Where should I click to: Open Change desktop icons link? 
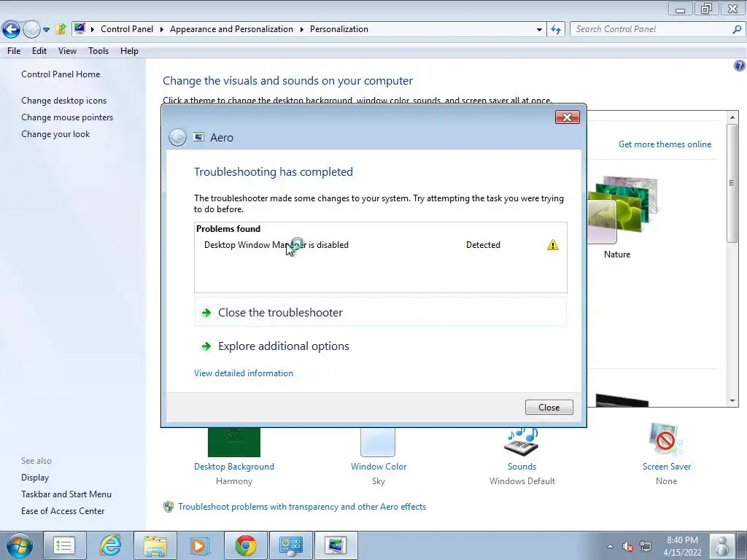tap(64, 101)
